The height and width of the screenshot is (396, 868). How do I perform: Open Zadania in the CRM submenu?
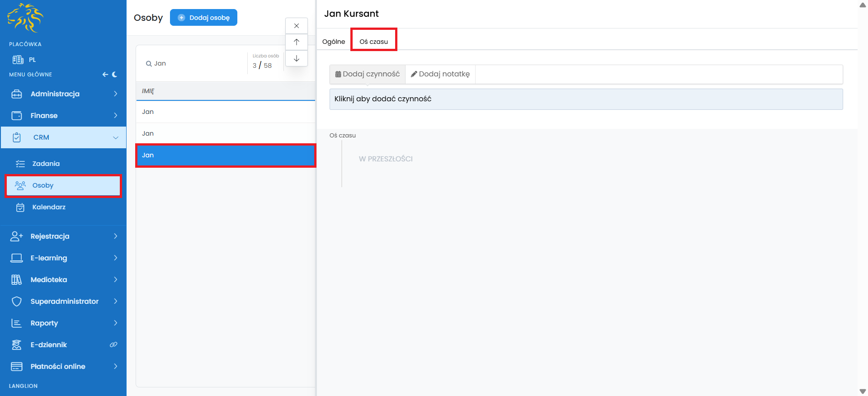tap(46, 164)
